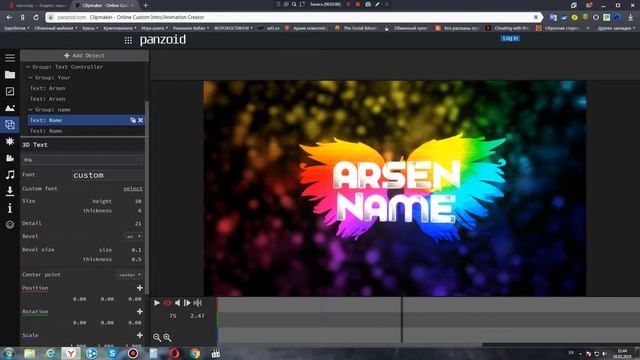The height and width of the screenshot is (360, 640).
Task: Click the timeline horizontal scrollbar
Action: [x=561, y=345]
